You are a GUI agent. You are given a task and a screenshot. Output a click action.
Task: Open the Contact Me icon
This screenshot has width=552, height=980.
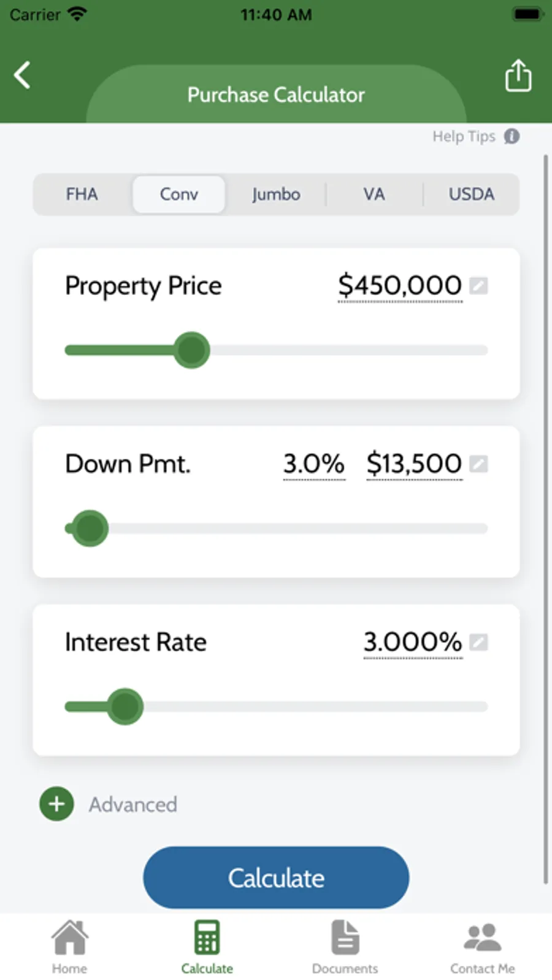482,938
